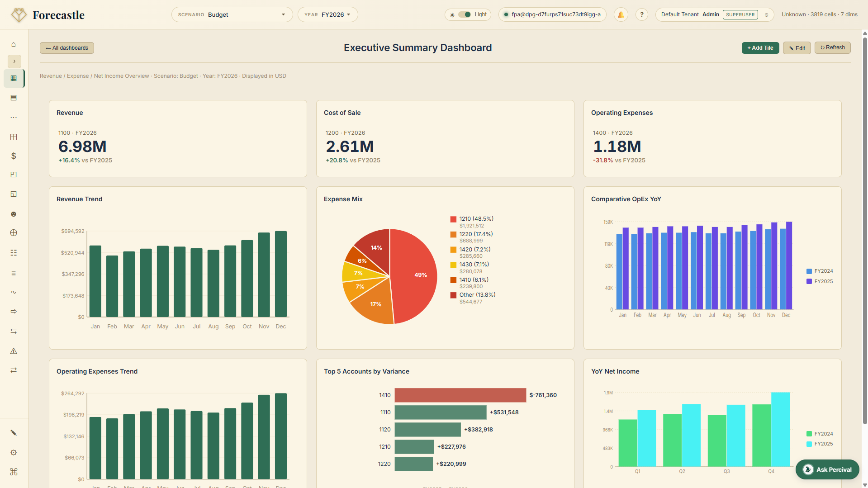
Task: Click the globe icon in the sidebar
Action: point(14,233)
